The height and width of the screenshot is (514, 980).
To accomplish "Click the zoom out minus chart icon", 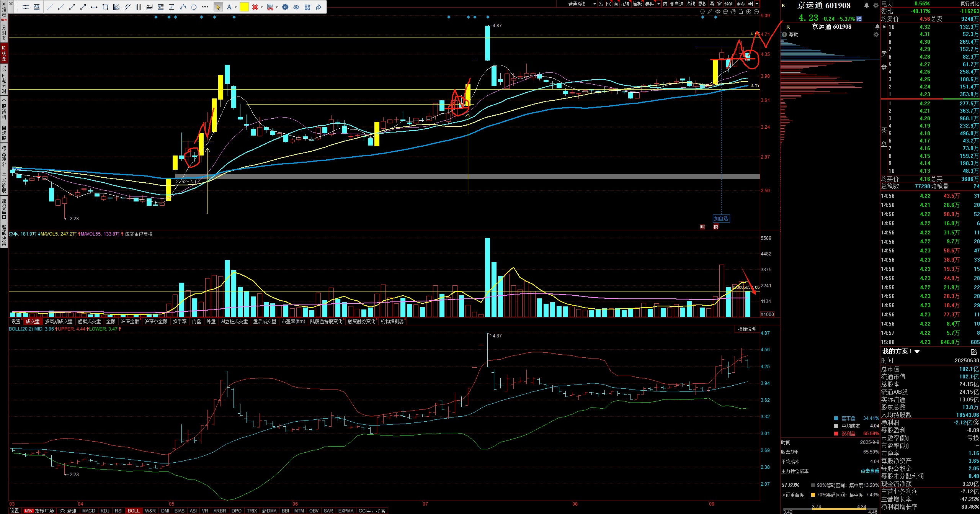I will (756, 12).
